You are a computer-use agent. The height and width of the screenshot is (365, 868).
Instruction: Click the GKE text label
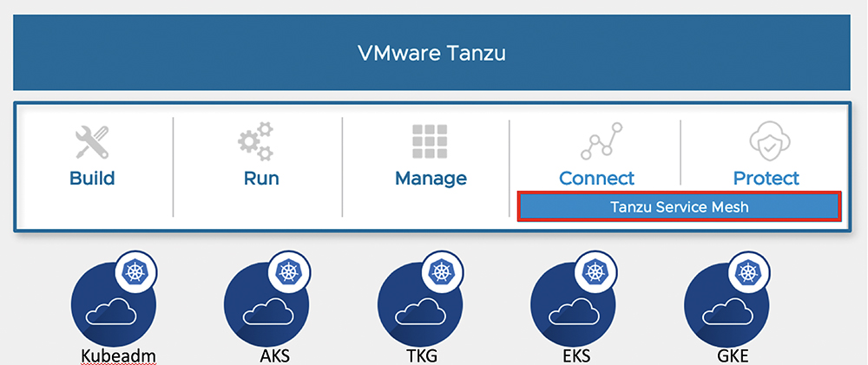[733, 355]
